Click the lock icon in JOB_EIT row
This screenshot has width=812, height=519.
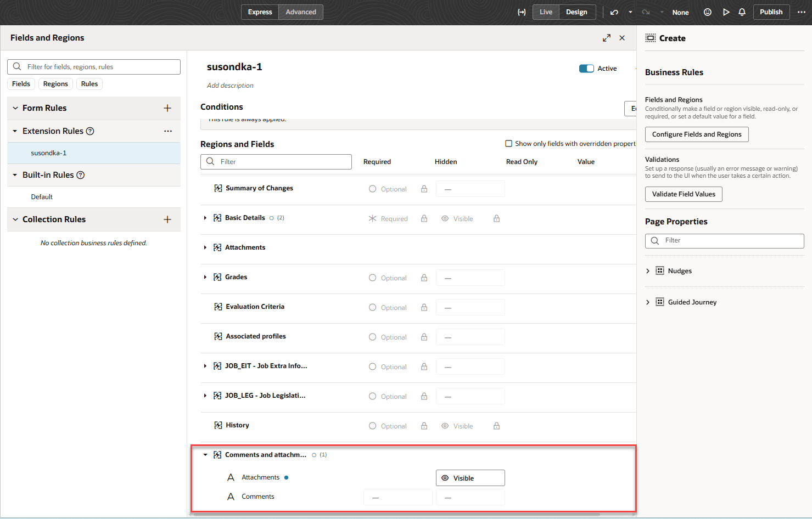[424, 366]
